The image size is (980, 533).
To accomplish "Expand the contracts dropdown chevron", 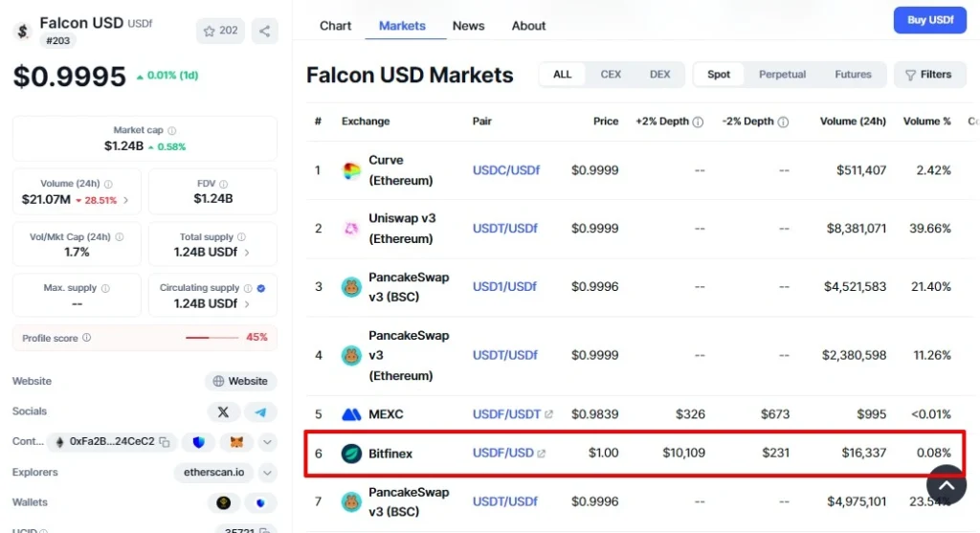I will [267, 442].
